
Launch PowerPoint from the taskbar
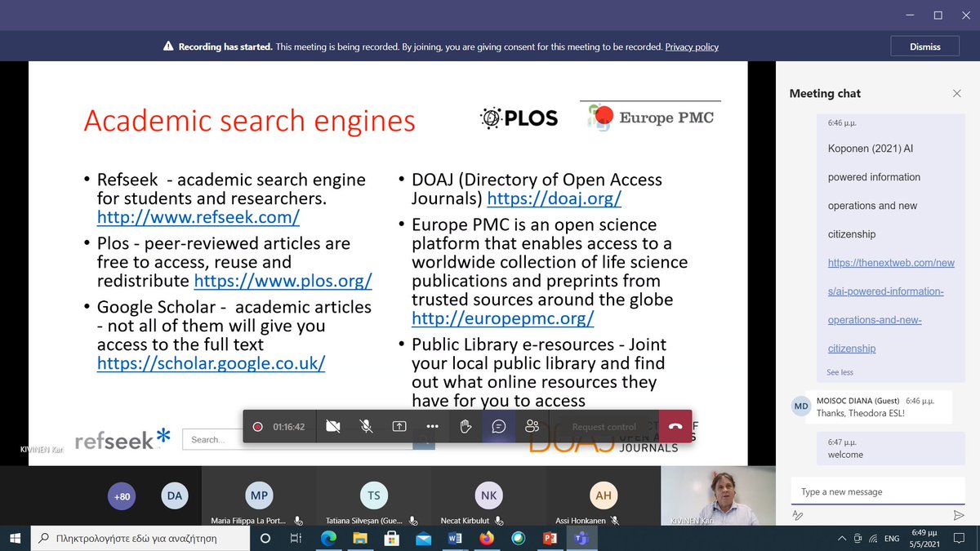(x=550, y=539)
